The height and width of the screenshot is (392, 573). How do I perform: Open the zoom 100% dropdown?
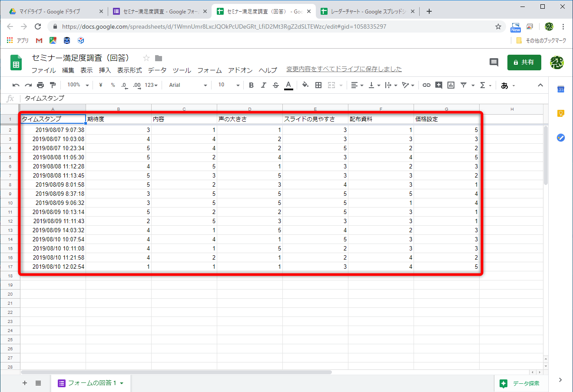(x=78, y=85)
